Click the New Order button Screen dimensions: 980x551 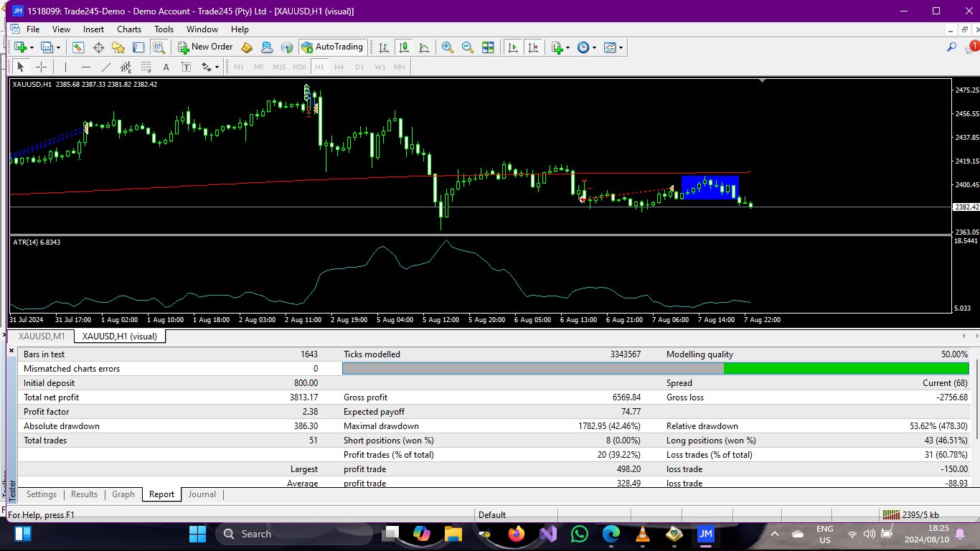coord(206,47)
